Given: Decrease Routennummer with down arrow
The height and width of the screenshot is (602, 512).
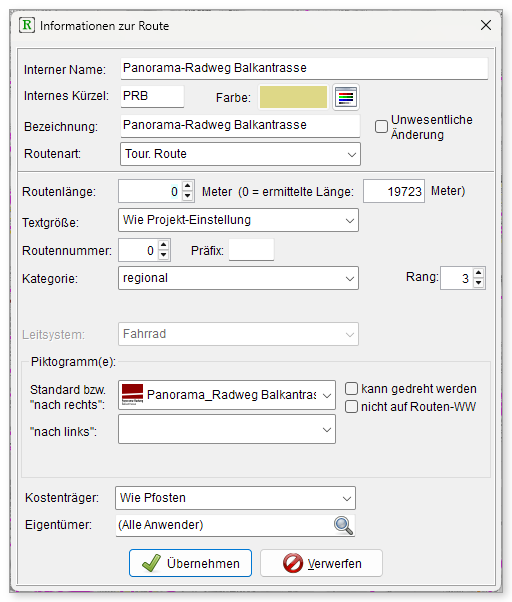Looking at the screenshot, I should point(164,255).
